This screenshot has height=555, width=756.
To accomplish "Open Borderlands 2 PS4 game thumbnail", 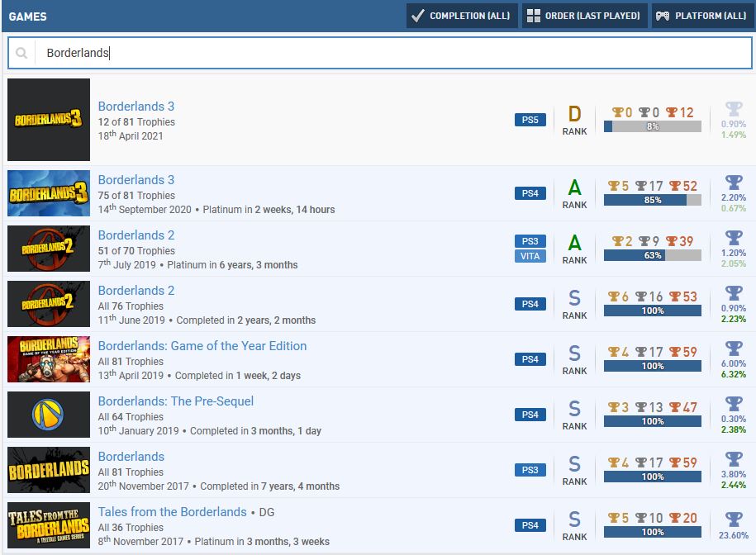I will [49, 304].
